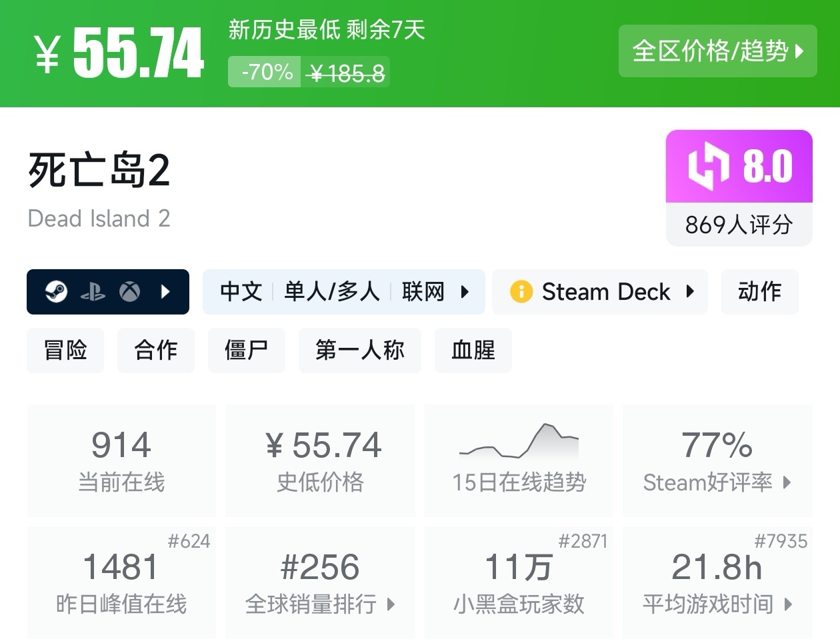Open Steam positive review rate details
The height and width of the screenshot is (641, 840).
pos(717,461)
